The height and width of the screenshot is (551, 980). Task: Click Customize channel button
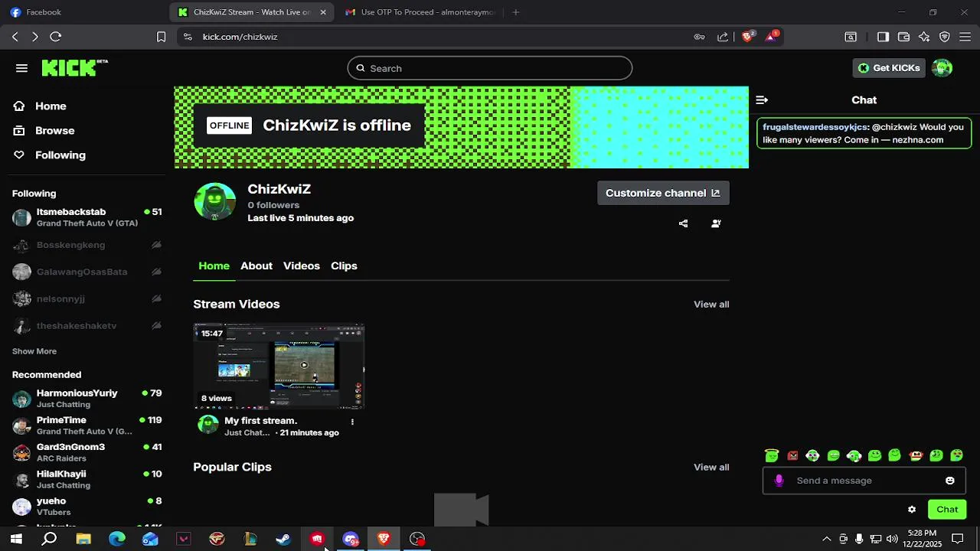663,193
